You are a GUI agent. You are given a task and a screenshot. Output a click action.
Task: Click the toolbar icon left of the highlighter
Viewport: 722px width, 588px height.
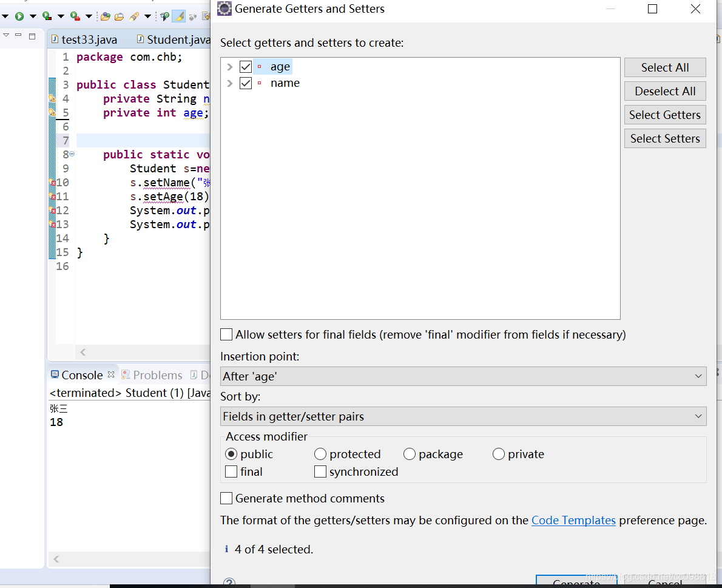[164, 17]
